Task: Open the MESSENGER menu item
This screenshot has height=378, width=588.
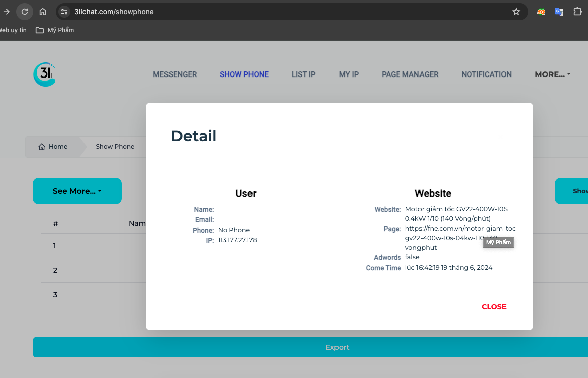Action: tap(175, 74)
